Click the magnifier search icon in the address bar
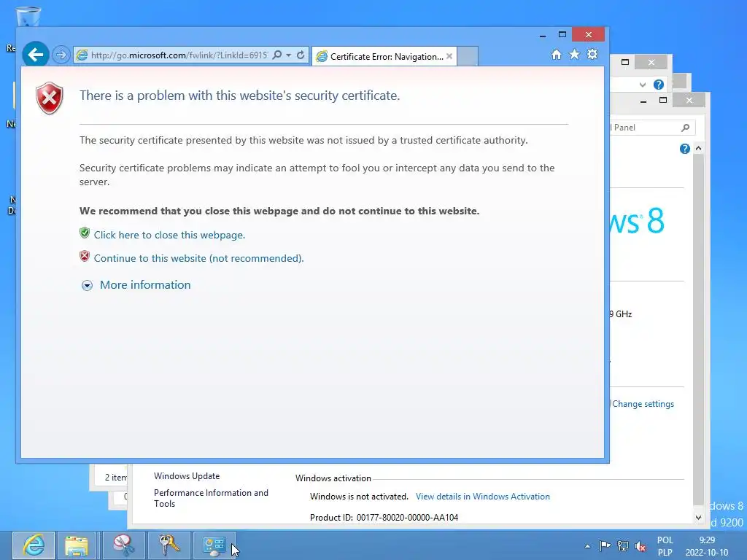The image size is (747, 560). point(276,55)
